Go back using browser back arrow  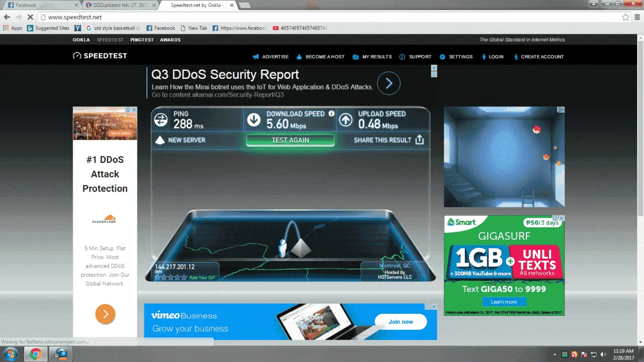click(x=7, y=17)
